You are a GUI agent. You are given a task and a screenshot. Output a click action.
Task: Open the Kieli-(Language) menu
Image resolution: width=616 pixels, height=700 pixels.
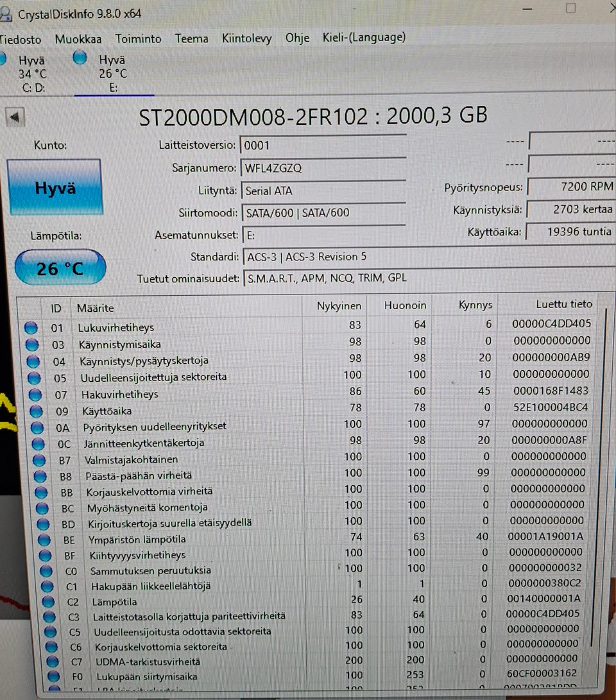coord(364,37)
